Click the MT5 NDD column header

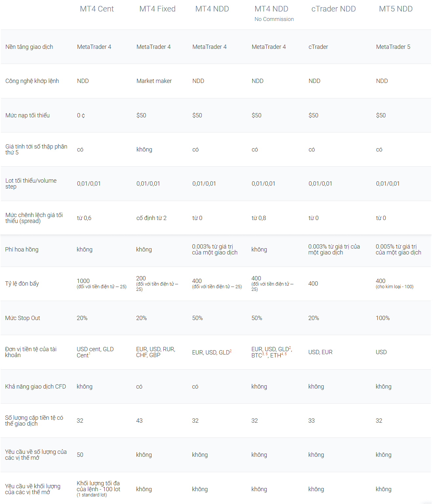click(x=396, y=9)
